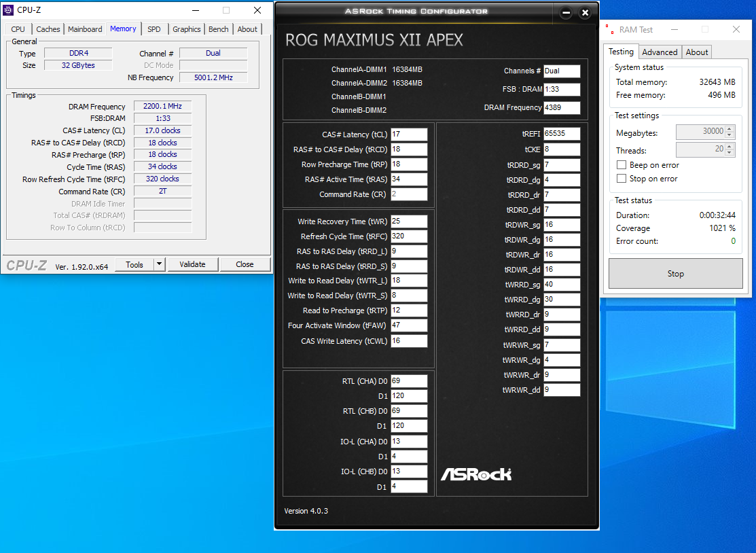The width and height of the screenshot is (756, 553).
Task: Click the Command Rate (CR) field
Action: pos(409,194)
